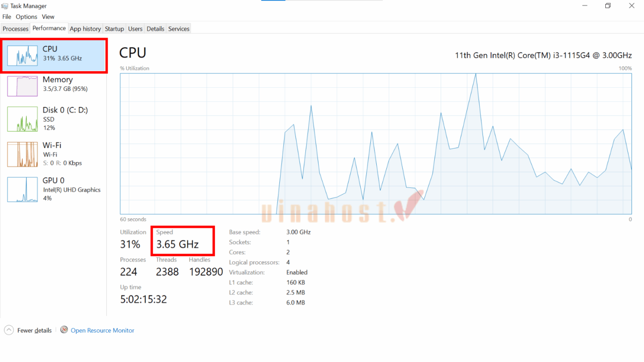Switch to the Users tab
Screen dimensions: 644x362
pos(135,29)
